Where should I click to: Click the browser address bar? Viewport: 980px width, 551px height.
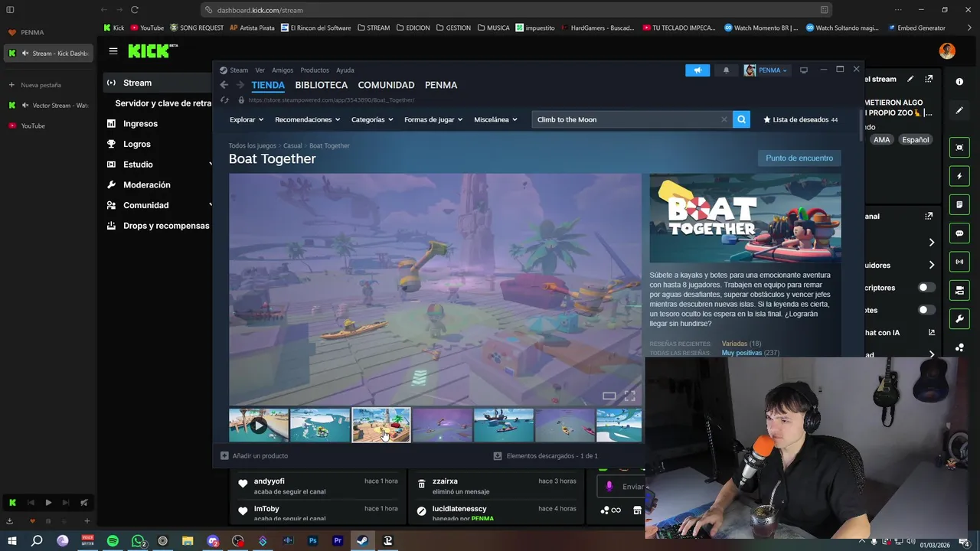coord(518,10)
